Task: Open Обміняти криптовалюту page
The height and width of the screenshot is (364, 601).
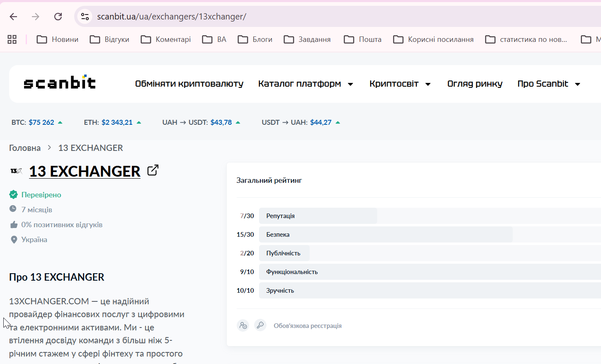Action: coord(189,84)
